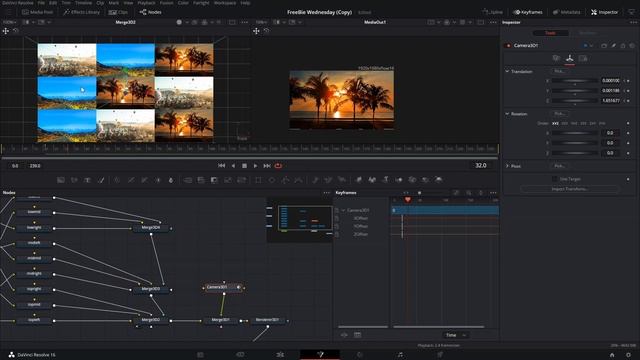
Task: Adjust the Translation Z slider
Action: coord(575,100)
